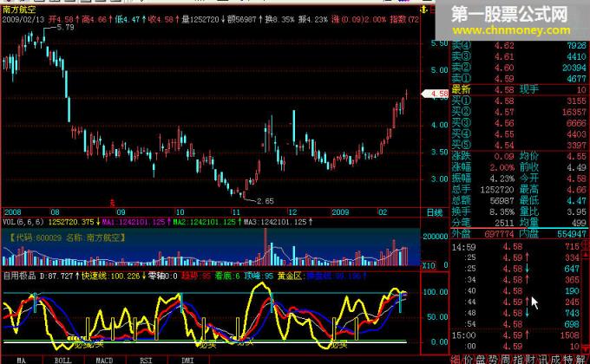This screenshot has width=590, height=364.
Task: Select the 买① bid row with 3155
Action: tap(519, 101)
